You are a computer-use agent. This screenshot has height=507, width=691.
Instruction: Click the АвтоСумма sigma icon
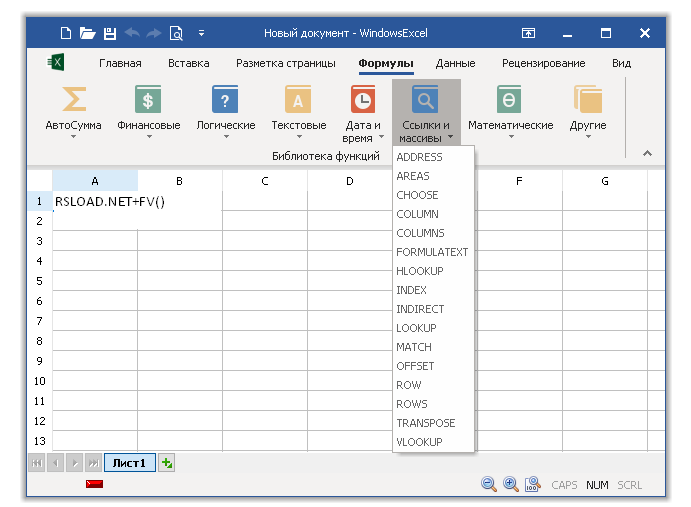pos(74,99)
